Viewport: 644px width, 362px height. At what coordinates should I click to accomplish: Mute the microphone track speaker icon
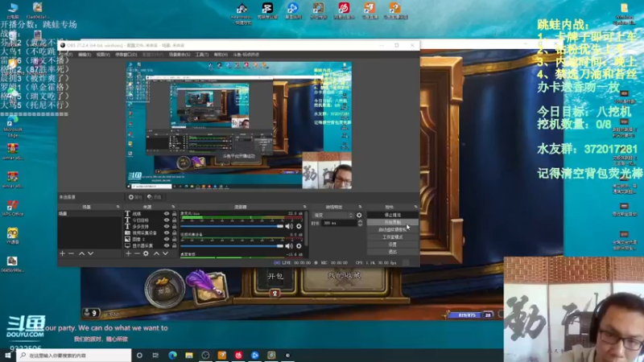coord(289,226)
